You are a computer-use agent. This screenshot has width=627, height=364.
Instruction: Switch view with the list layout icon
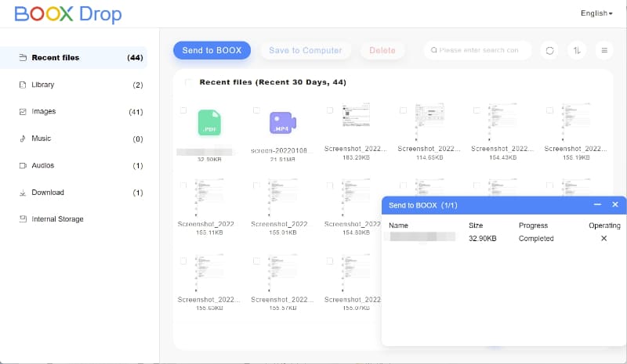tap(604, 50)
